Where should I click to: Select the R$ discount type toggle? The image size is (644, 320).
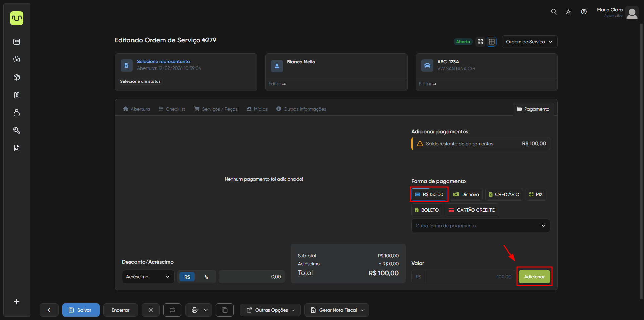click(187, 277)
